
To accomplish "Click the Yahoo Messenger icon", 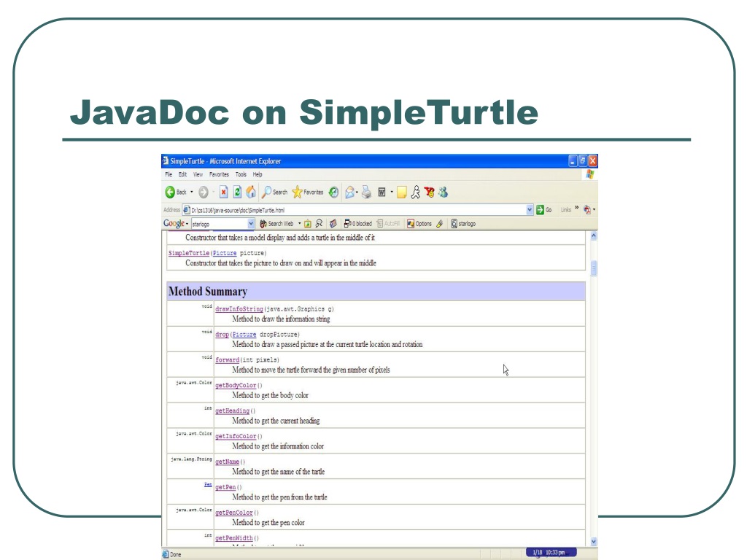I will [429, 192].
